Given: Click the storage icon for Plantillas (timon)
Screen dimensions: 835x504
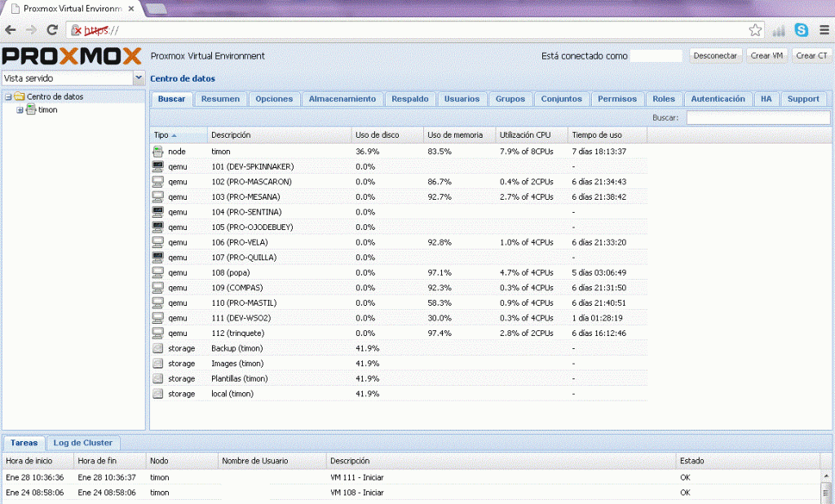Looking at the screenshot, I should (x=157, y=378).
